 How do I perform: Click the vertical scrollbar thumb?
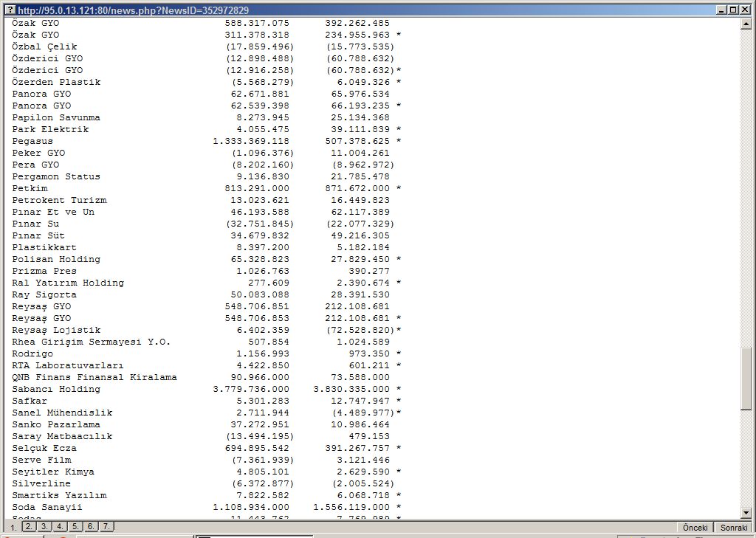(x=746, y=379)
